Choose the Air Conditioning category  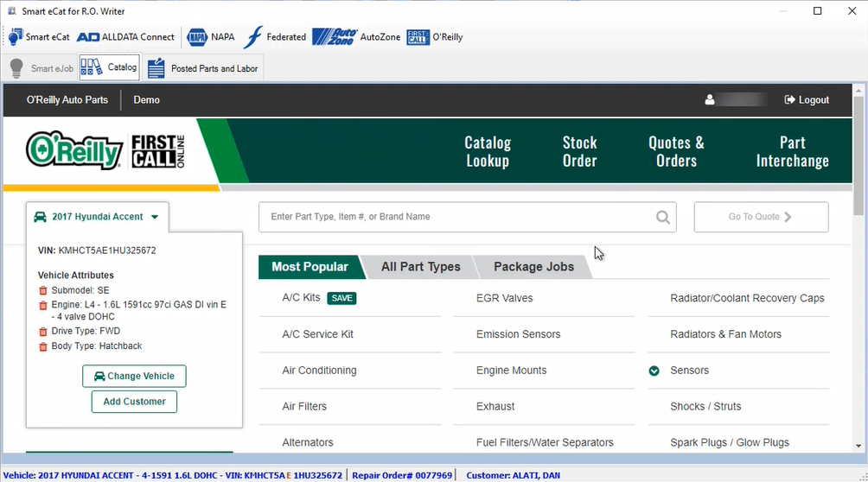[319, 371]
